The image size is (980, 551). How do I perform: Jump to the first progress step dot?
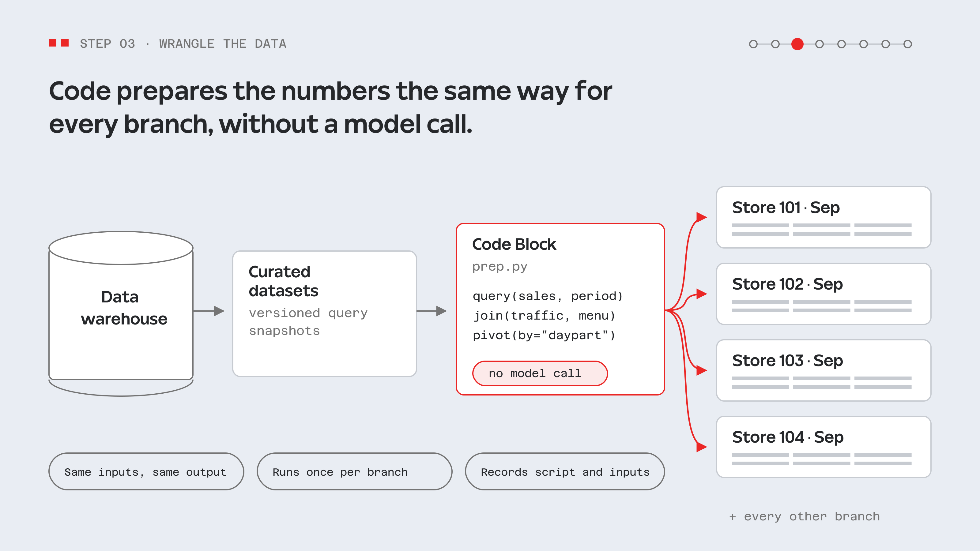(753, 44)
